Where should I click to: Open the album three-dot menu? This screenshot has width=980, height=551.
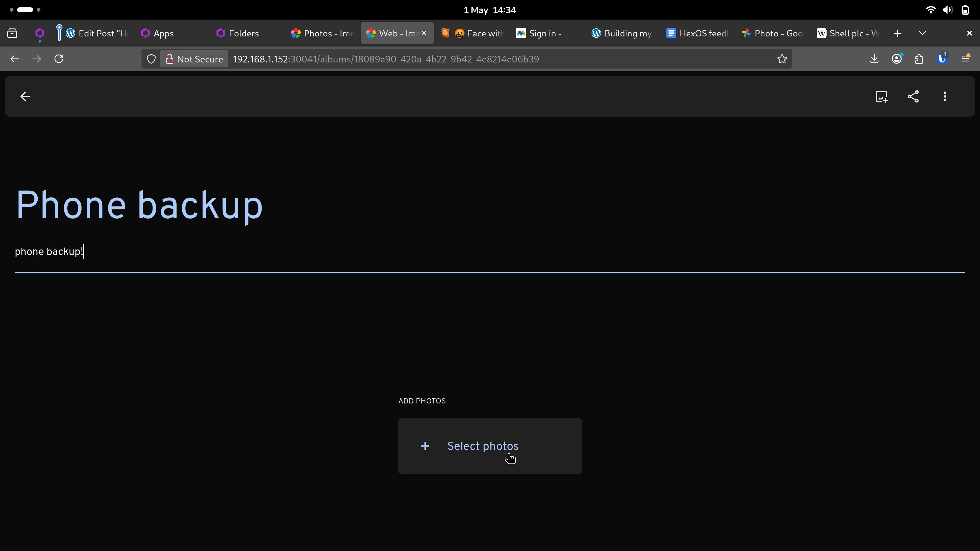(944, 97)
